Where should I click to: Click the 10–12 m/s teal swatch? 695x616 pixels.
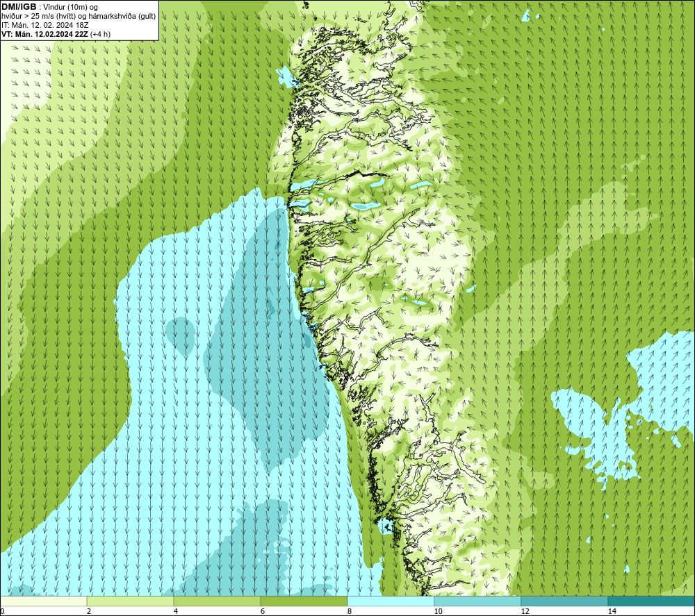tap(478, 601)
